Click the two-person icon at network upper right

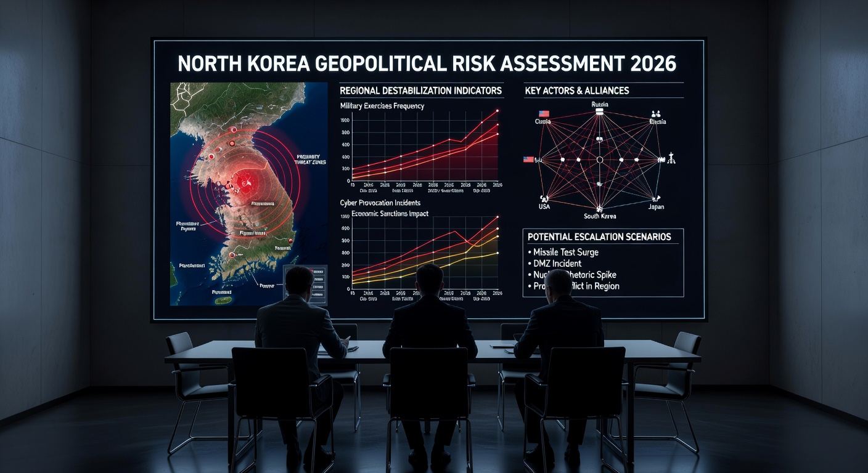tap(656, 114)
